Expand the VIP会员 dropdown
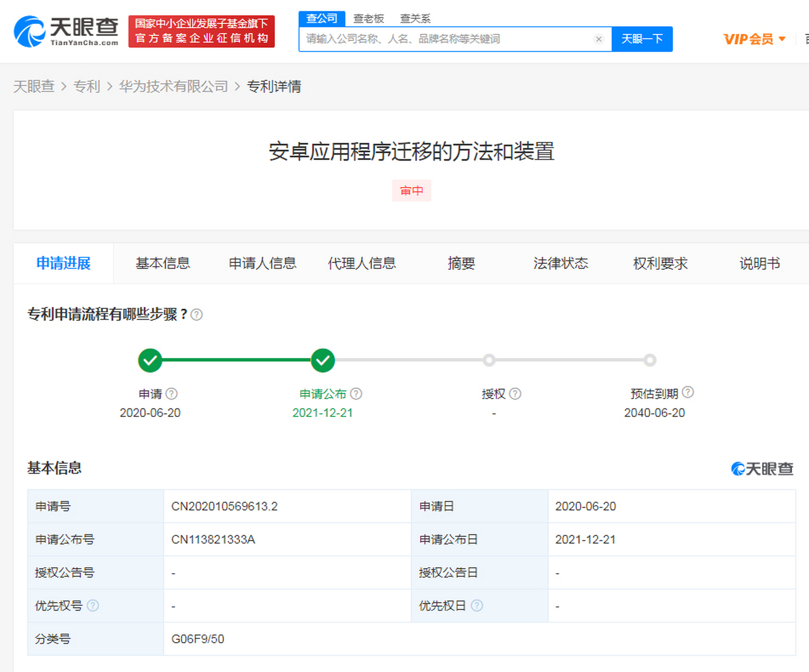 click(754, 39)
